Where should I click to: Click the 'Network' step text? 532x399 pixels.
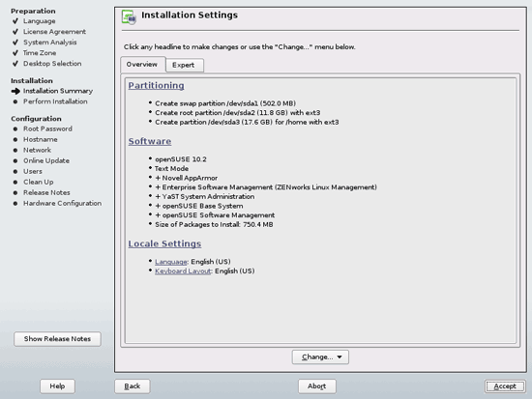38,150
